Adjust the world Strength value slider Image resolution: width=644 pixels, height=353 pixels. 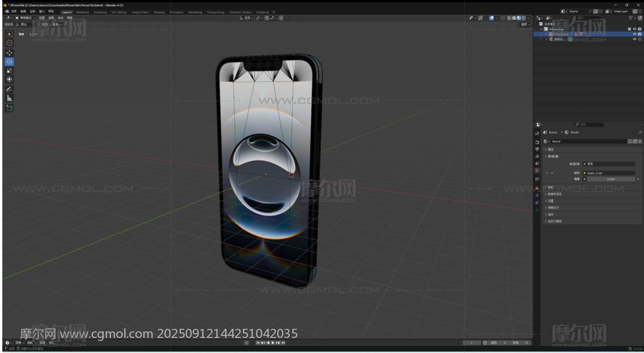pos(611,179)
